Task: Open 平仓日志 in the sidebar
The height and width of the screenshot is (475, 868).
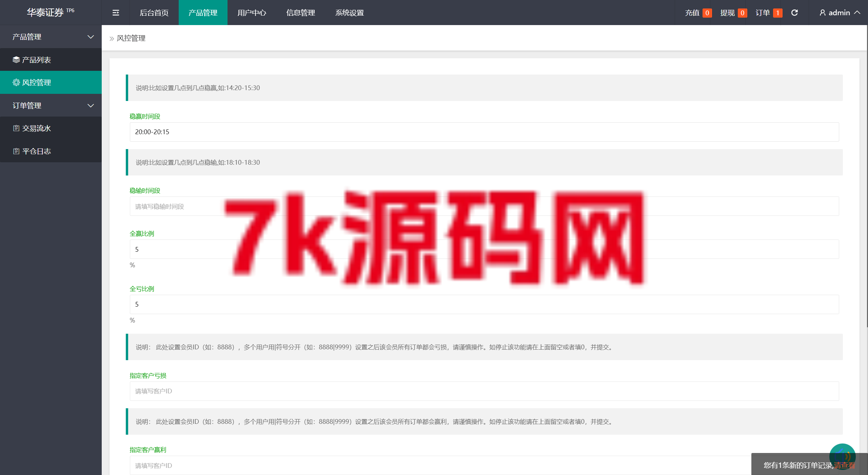Action: (51, 151)
